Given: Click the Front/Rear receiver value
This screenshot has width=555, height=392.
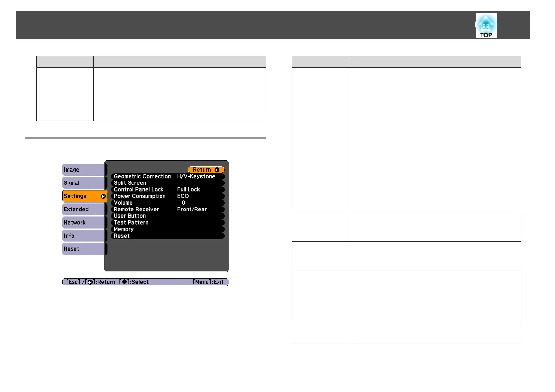Looking at the screenshot, I should [192, 209].
